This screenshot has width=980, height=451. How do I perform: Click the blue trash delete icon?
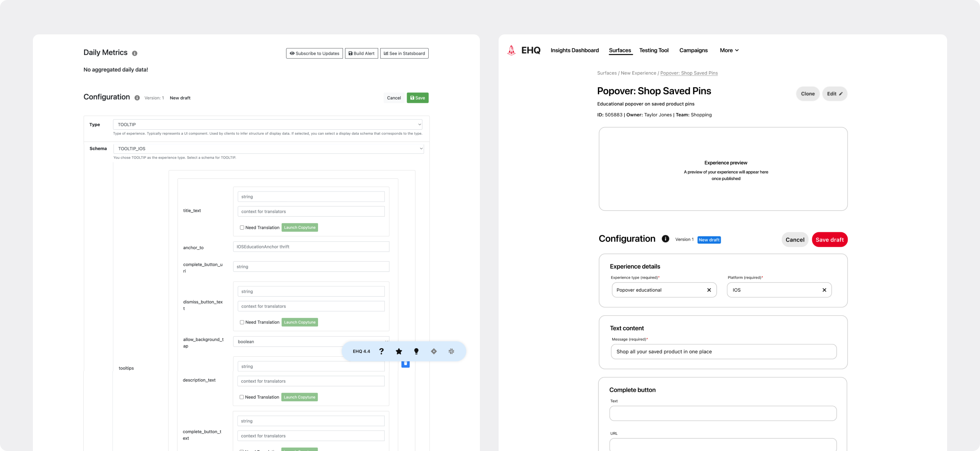[x=406, y=364]
